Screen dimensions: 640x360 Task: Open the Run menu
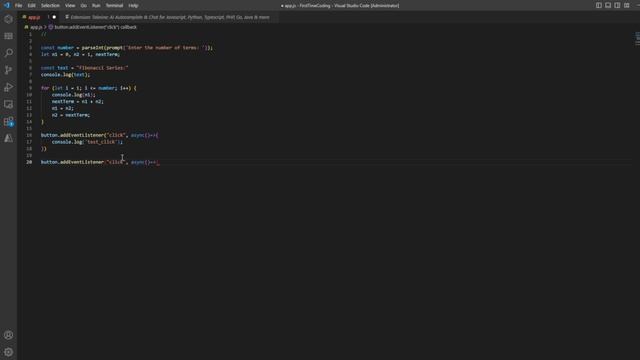pos(96,6)
